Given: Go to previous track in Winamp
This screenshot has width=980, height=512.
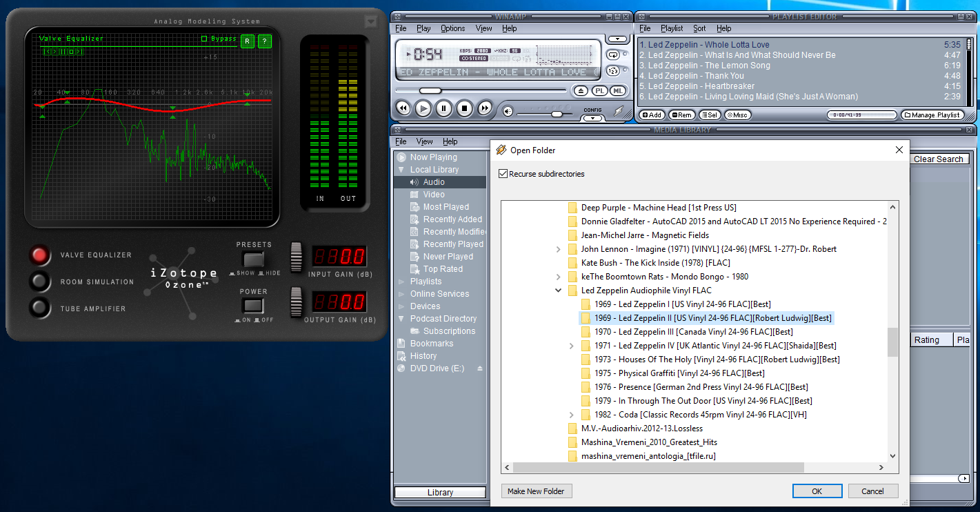Looking at the screenshot, I should click(x=403, y=108).
